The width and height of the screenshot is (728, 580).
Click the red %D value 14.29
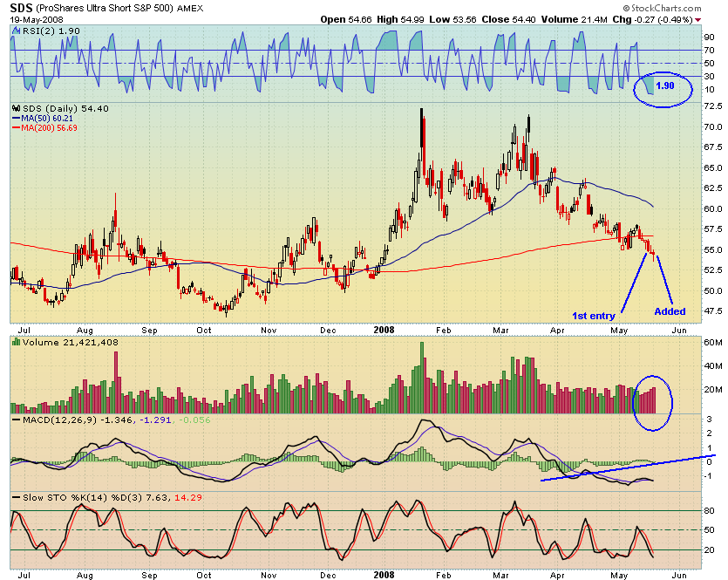(188, 497)
